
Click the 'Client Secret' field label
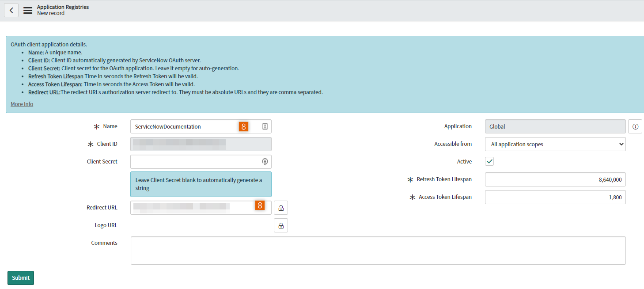coord(102,162)
